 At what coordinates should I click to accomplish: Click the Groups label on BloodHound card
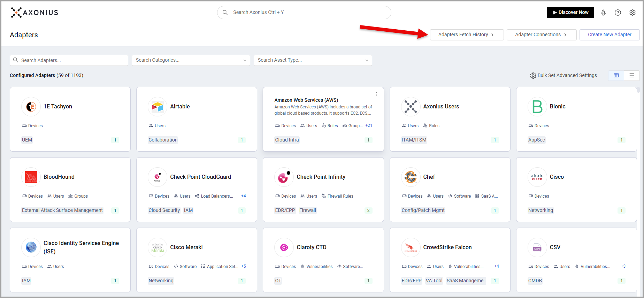(x=78, y=196)
